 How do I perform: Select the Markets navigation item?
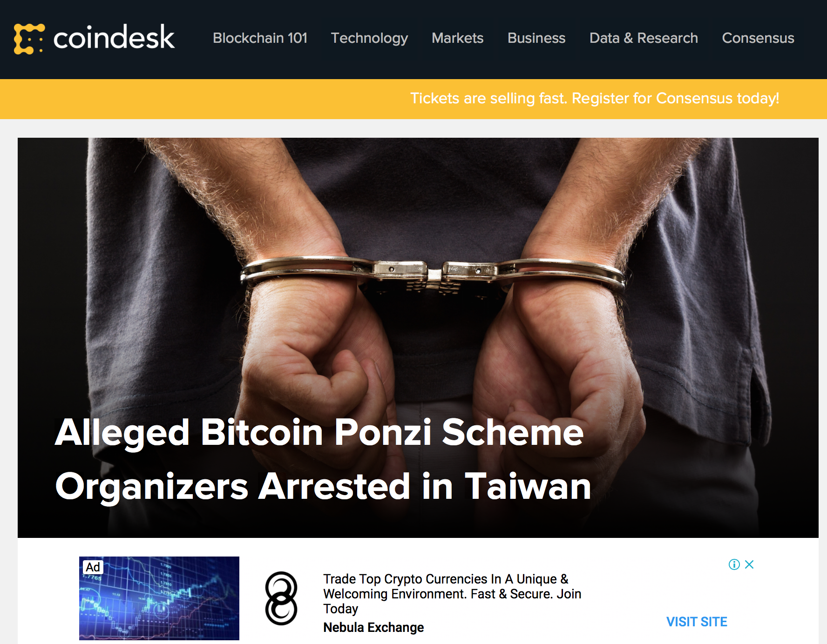[x=458, y=38]
